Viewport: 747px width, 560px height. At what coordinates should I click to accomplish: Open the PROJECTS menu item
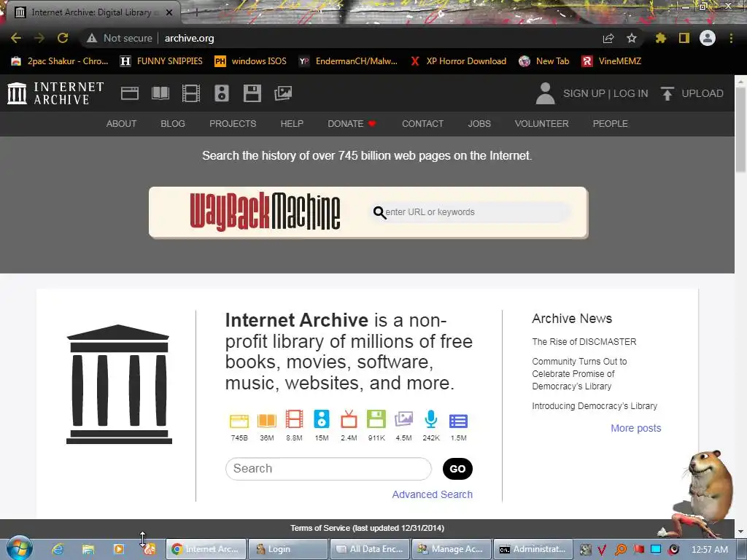(233, 124)
